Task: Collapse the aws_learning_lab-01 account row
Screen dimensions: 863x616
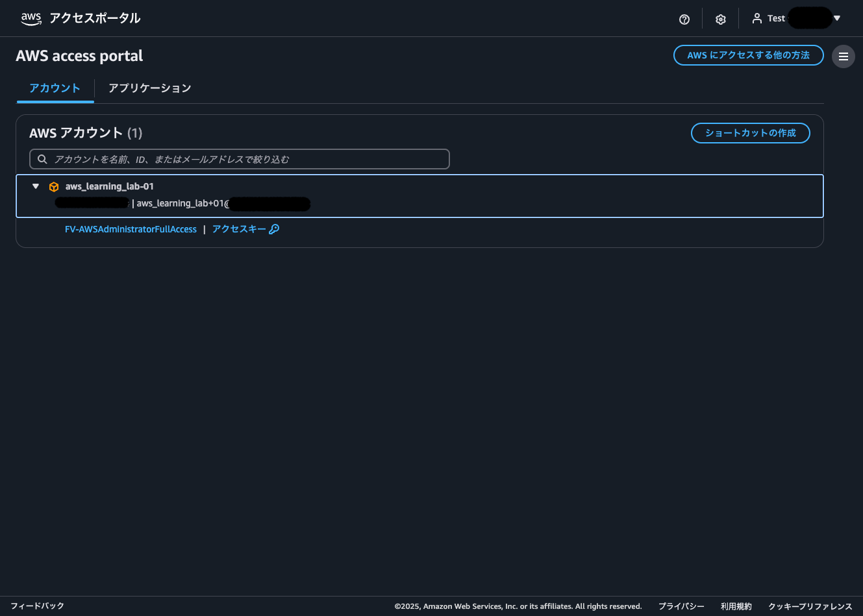Action: 36,186
